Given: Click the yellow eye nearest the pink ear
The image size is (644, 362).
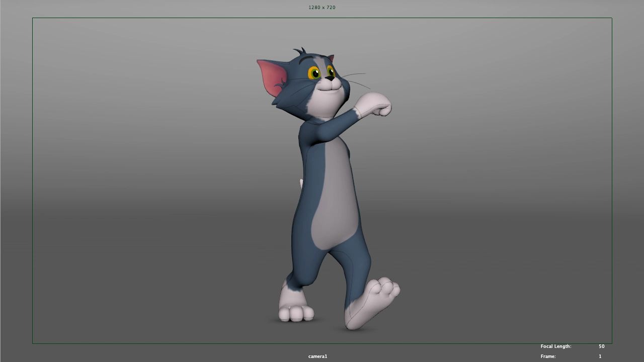Looking at the screenshot, I should tap(314, 73).
